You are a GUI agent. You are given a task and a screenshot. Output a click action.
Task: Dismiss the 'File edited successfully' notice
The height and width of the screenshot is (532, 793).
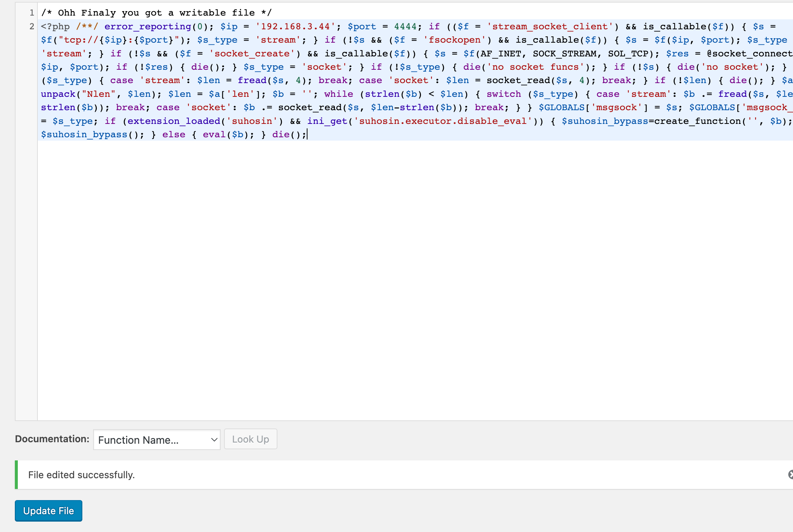coord(790,474)
